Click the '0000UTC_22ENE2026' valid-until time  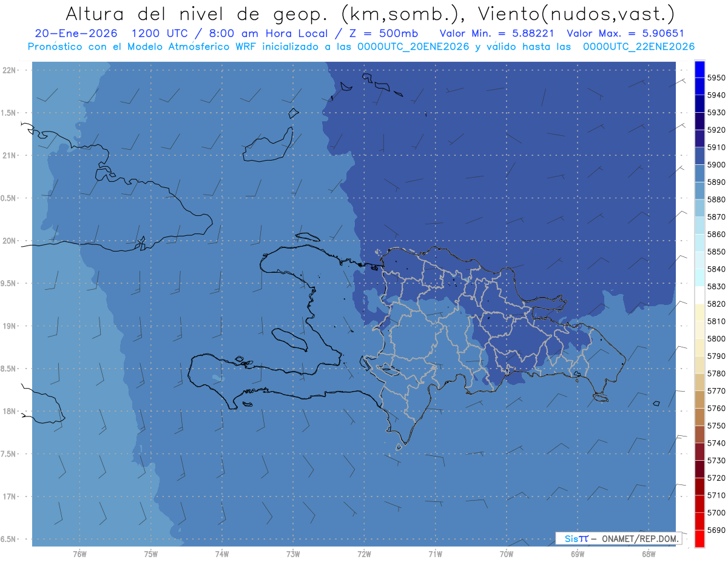coord(639,47)
